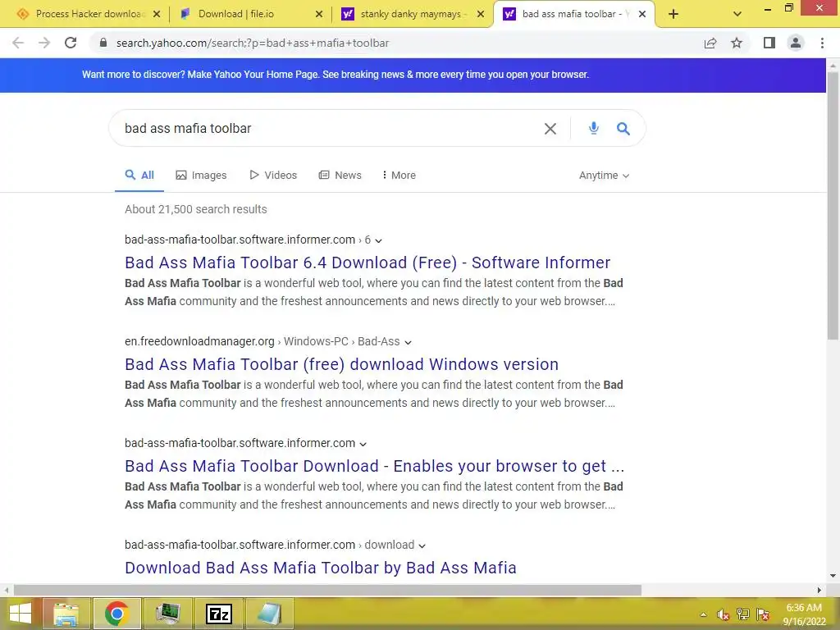
Task: Close the stanky danky maymays tab
Action: tap(481, 14)
